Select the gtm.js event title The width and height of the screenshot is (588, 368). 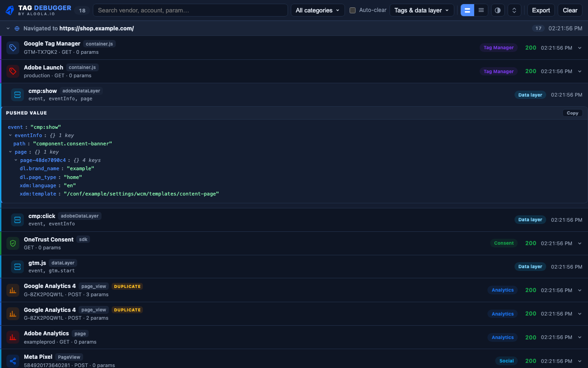pos(37,263)
